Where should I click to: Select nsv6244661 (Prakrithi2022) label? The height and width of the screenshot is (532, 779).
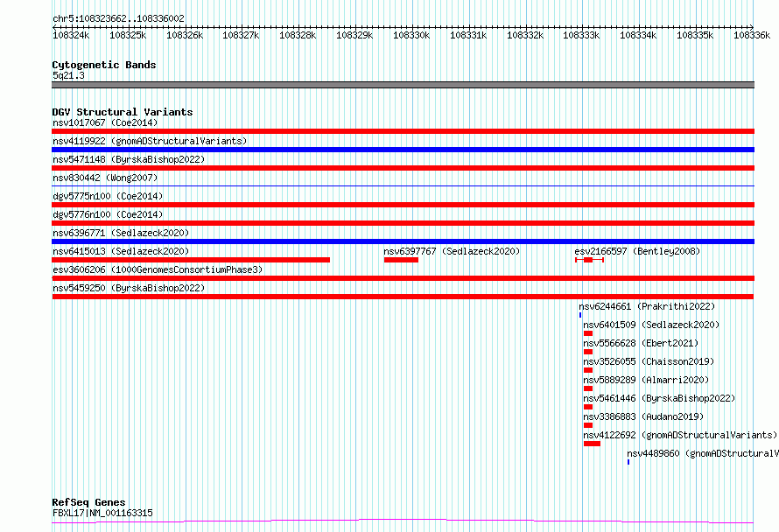647,306
